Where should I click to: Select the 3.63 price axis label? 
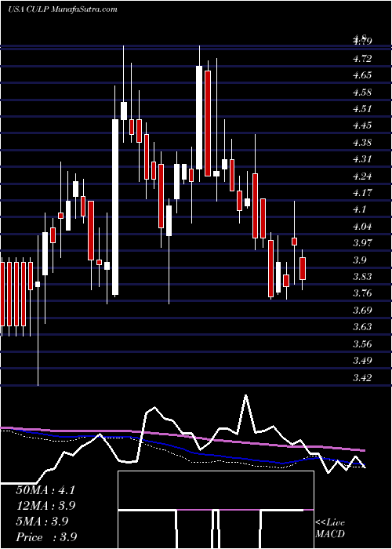tap(362, 327)
